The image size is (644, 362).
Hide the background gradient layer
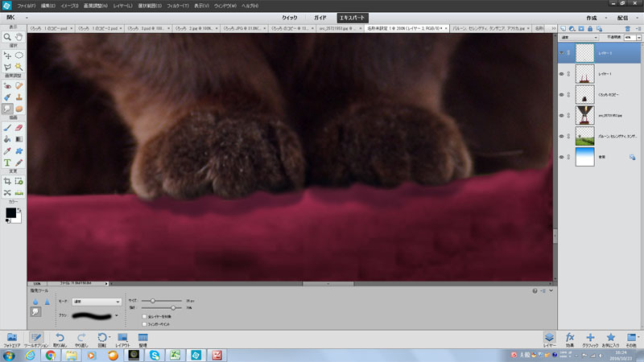[561, 157]
